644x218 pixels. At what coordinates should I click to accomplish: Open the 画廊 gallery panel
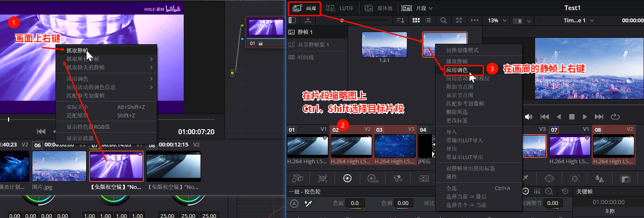(304, 8)
